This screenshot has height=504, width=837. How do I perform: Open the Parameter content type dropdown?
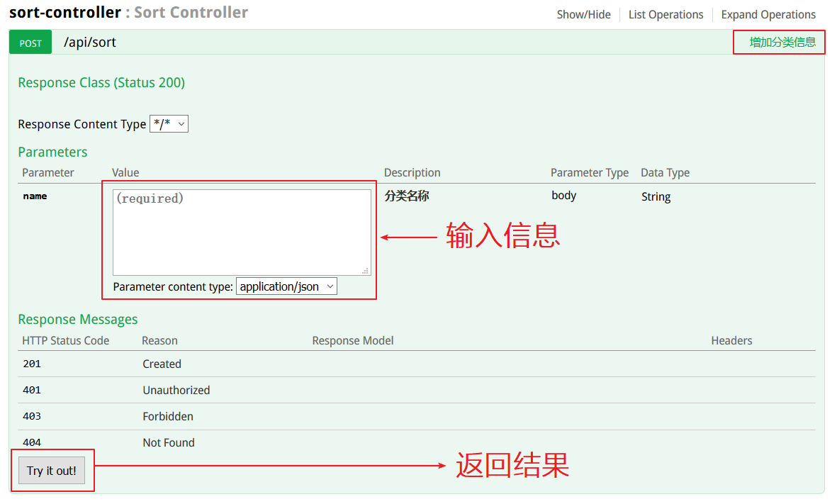click(x=286, y=286)
